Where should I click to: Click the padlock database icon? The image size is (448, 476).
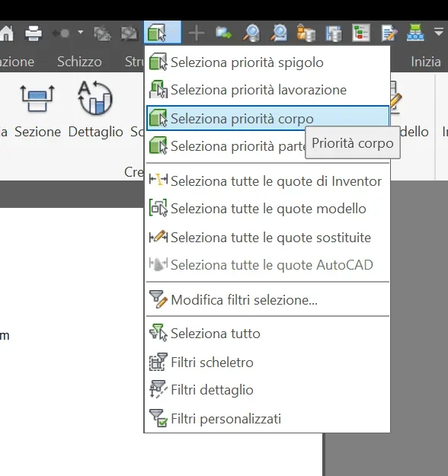pyautogui.click(x=306, y=33)
